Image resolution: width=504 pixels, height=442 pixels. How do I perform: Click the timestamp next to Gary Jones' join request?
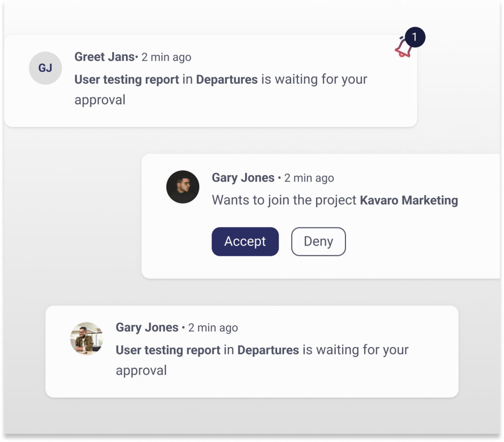pyautogui.click(x=309, y=178)
